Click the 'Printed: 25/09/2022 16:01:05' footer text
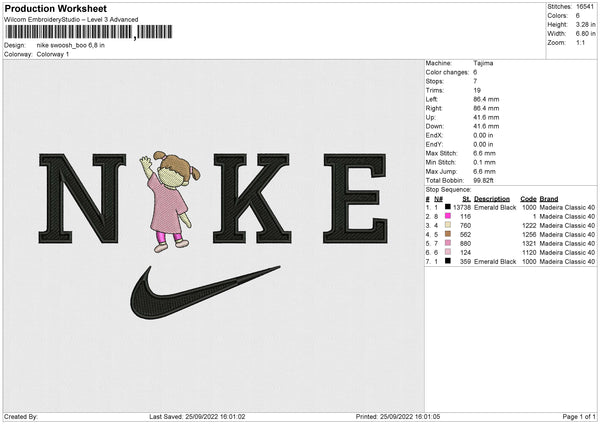This screenshot has width=600, height=424. click(398, 416)
